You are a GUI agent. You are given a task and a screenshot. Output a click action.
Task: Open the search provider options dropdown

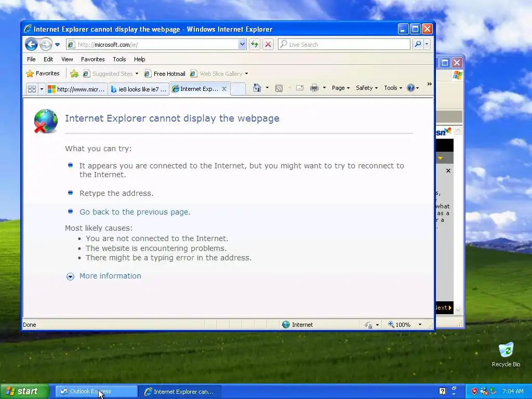(x=427, y=45)
